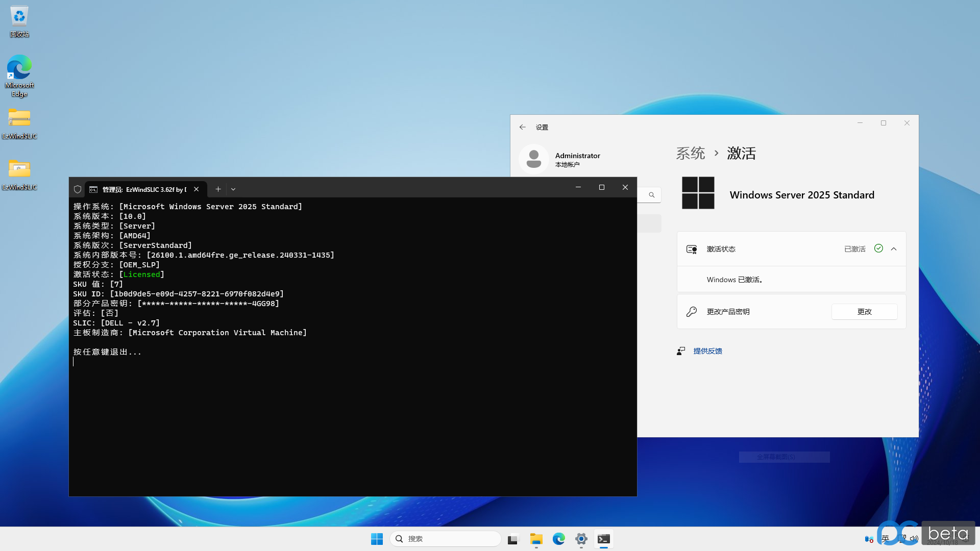Select the EzWindSLIC 3.62f terminal tab
Viewport: 980px width, 551px height.
145,189
